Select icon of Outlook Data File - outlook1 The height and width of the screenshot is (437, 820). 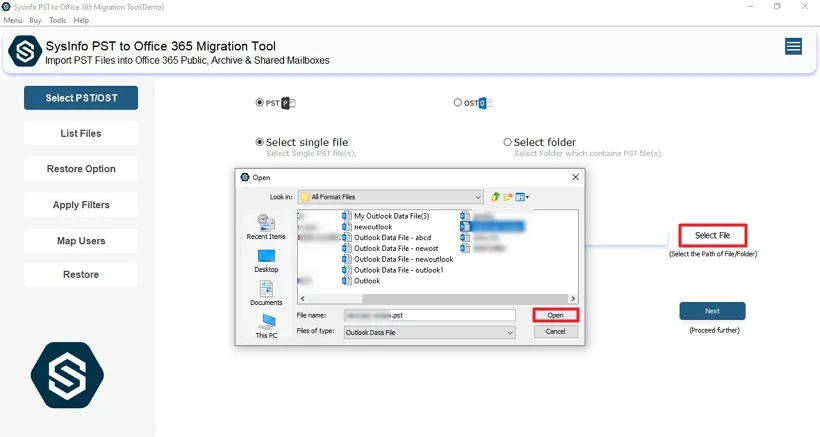tap(347, 270)
